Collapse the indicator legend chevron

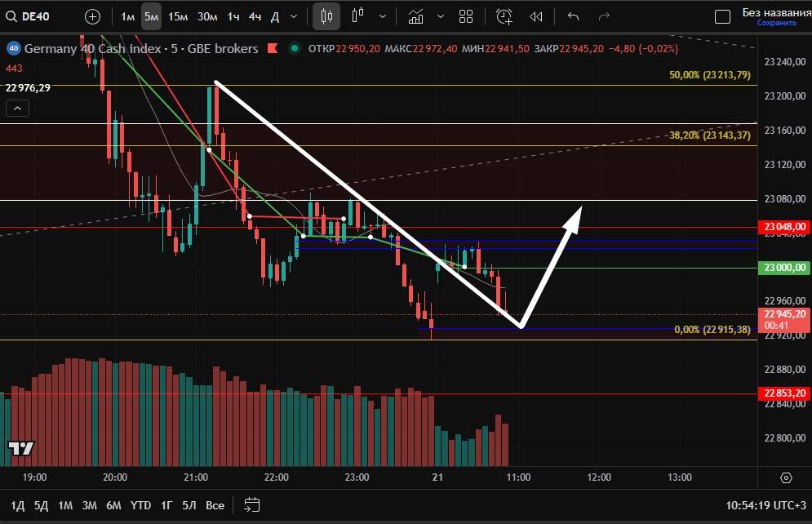17,108
